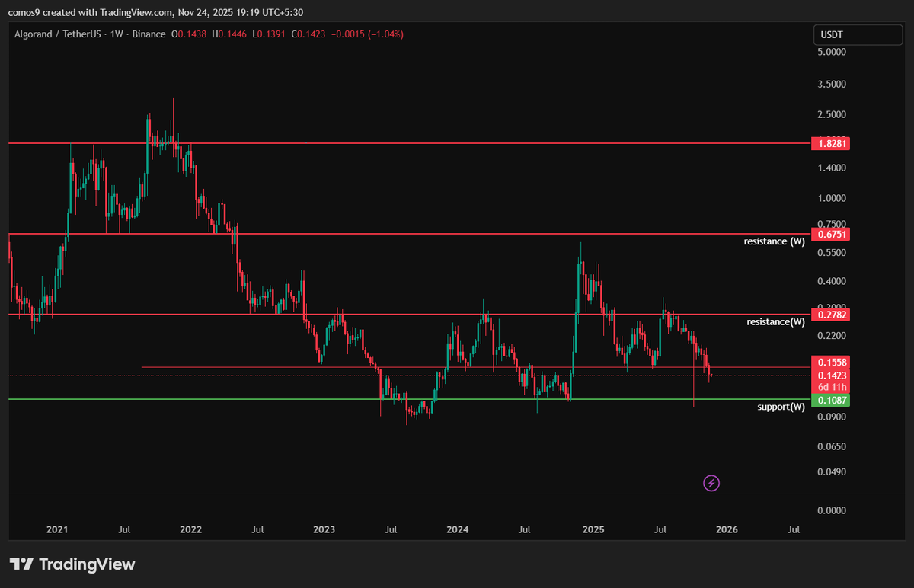Click the low price L0.1391 in header
Screen dimensions: 914x588
(270, 34)
